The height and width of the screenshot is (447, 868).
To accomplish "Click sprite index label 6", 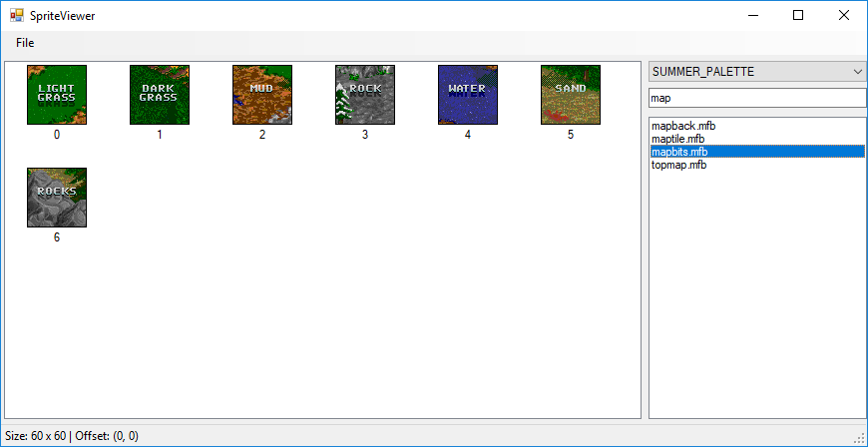I will 57,237.
